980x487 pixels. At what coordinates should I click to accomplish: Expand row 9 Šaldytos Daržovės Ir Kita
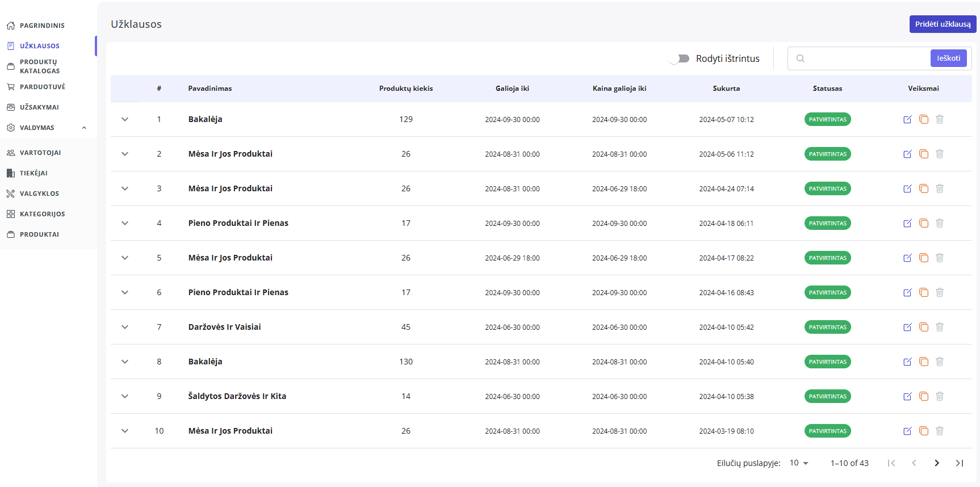pos(125,396)
